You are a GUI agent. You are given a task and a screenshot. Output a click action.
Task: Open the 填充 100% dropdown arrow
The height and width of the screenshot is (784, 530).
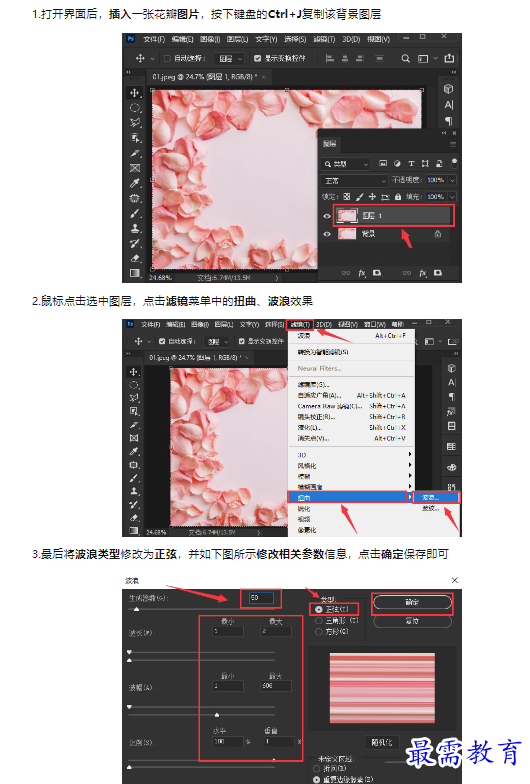click(452, 197)
